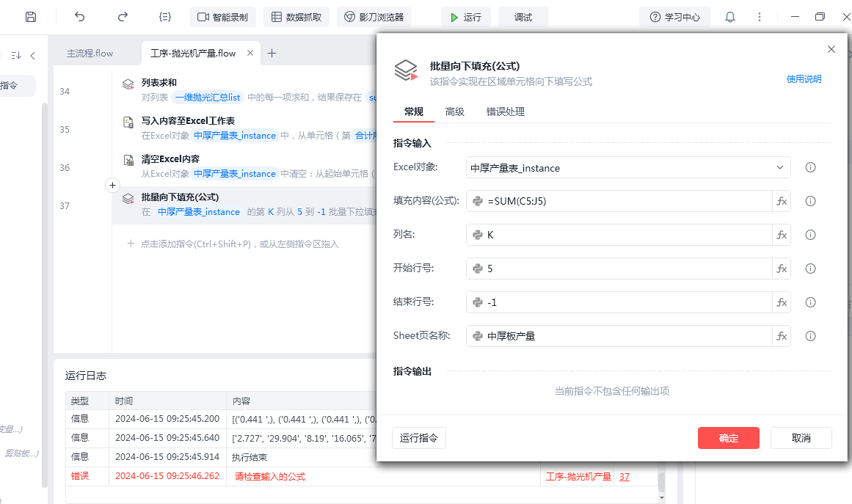Add a new flow tab with plus
This screenshot has width=852, height=504.
(272, 53)
